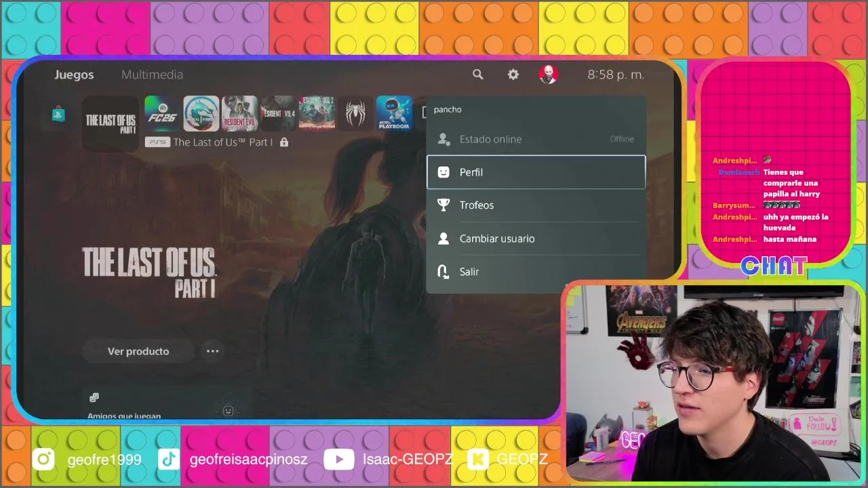Viewport: 868px width, 488px height.
Task: Open Trofeos from the user menu
Action: point(536,205)
